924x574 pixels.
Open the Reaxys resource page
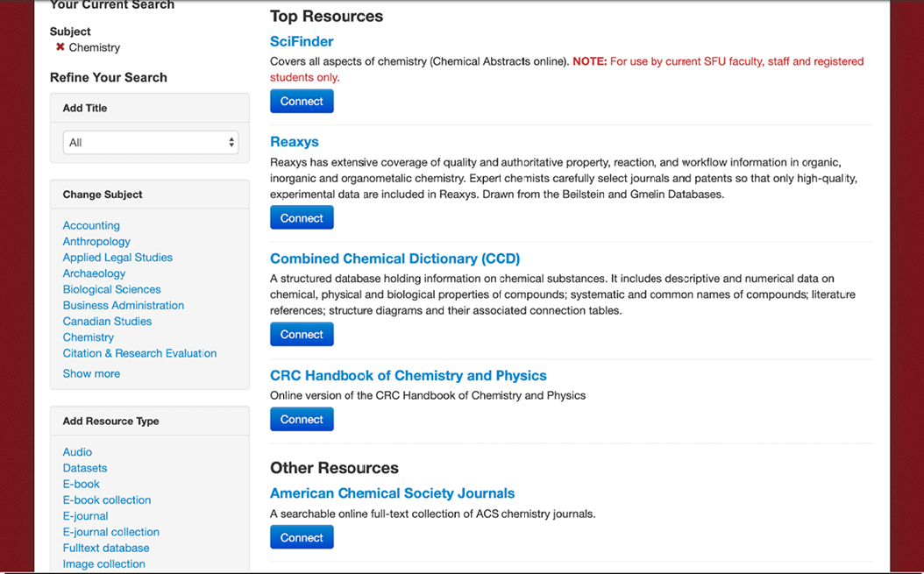point(294,141)
